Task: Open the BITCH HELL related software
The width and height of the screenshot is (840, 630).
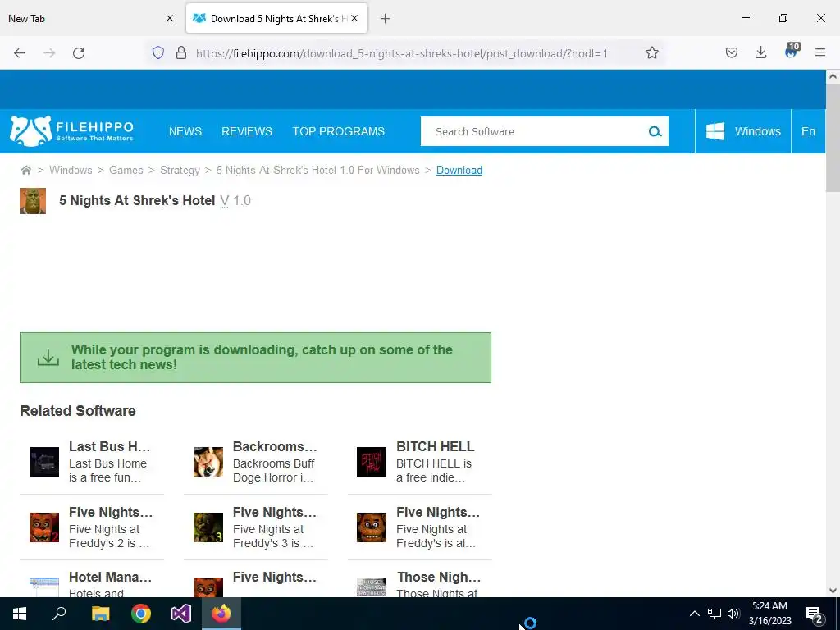Action: click(x=435, y=446)
